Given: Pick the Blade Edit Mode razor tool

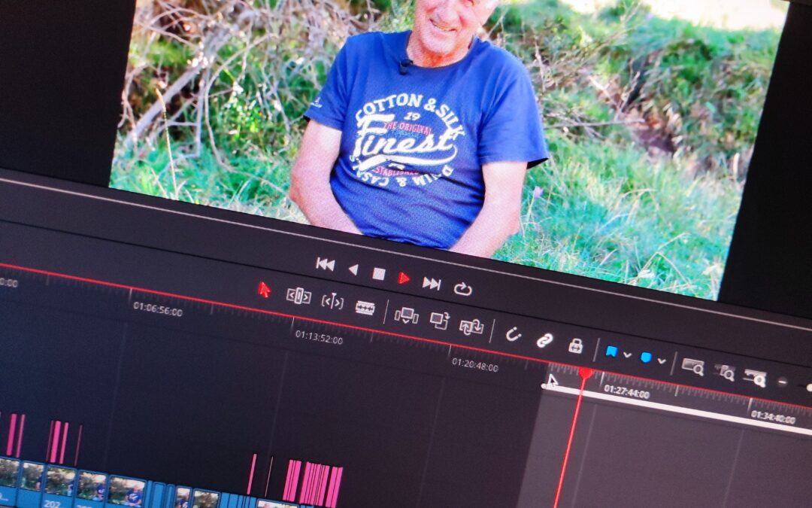Looking at the screenshot, I should 365,308.
